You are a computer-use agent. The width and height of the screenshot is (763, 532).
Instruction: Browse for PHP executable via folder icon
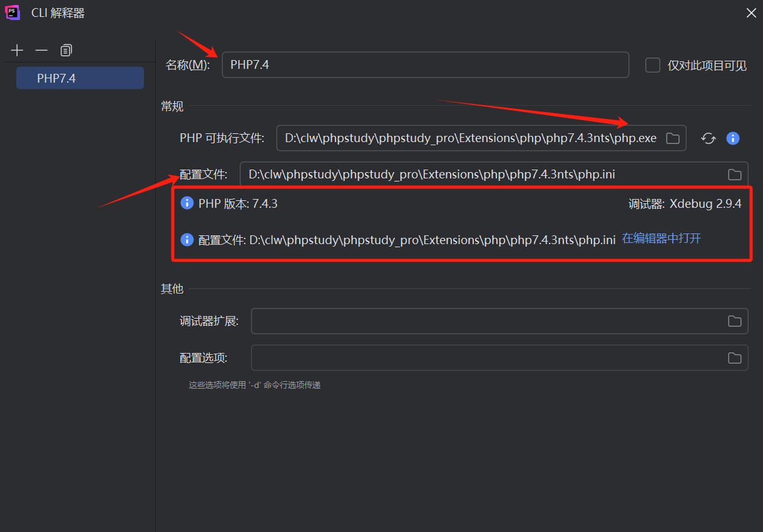[x=673, y=138]
